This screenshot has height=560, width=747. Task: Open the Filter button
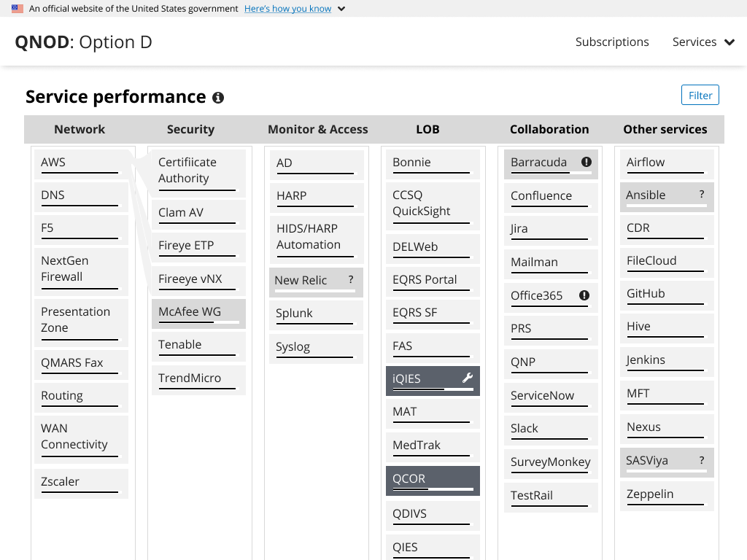click(700, 96)
